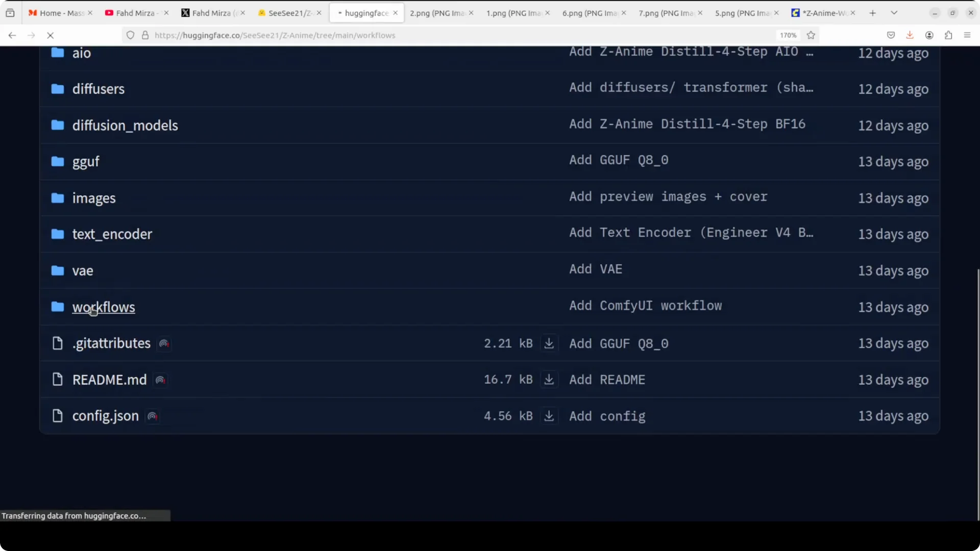Go forward to the next page
The image size is (980, 551).
click(x=31, y=35)
